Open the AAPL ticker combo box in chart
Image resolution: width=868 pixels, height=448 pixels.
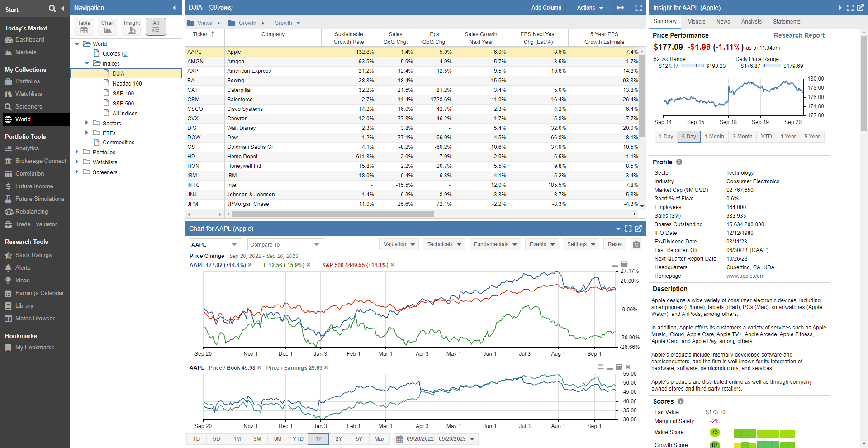pyautogui.click(x=215, y=245)
